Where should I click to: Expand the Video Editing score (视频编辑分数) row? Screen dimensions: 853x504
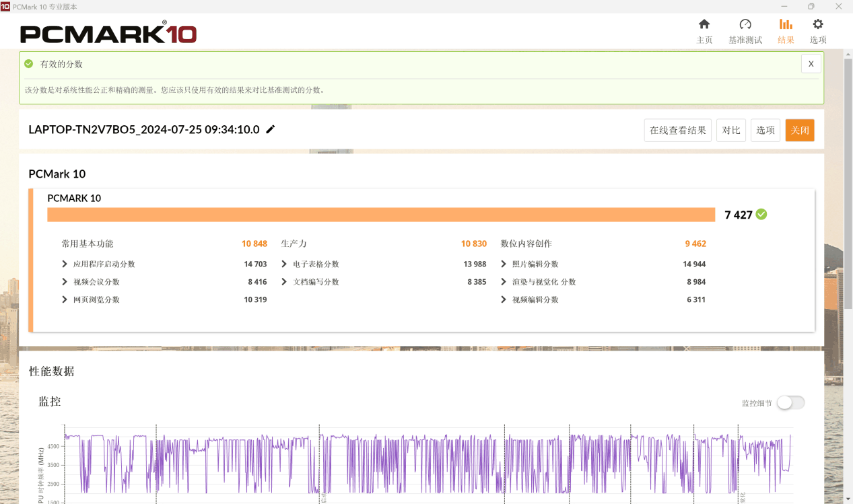[x=504, y=299]
